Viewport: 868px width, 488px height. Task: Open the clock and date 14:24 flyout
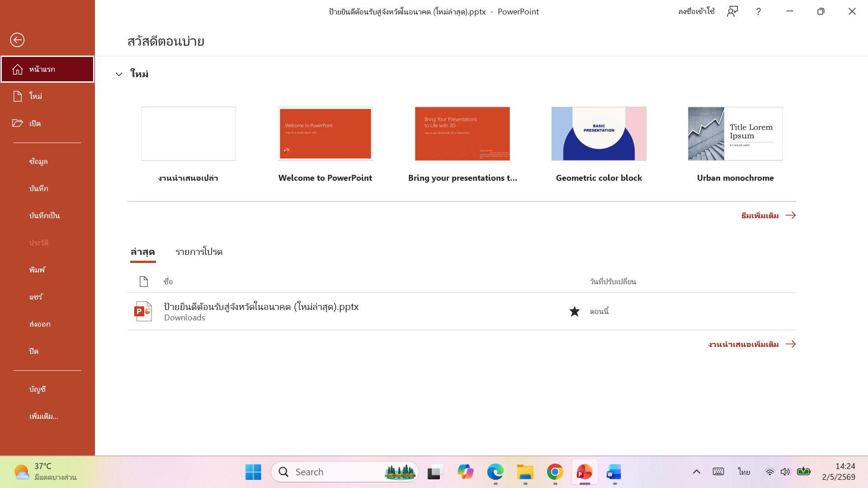pyautogui.click(x=839, y=472)
